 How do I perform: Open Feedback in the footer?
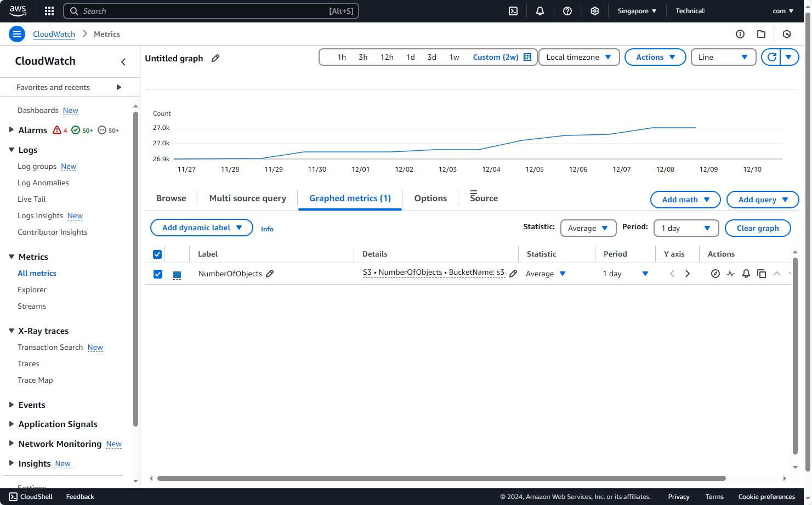(x=80, y=497)
